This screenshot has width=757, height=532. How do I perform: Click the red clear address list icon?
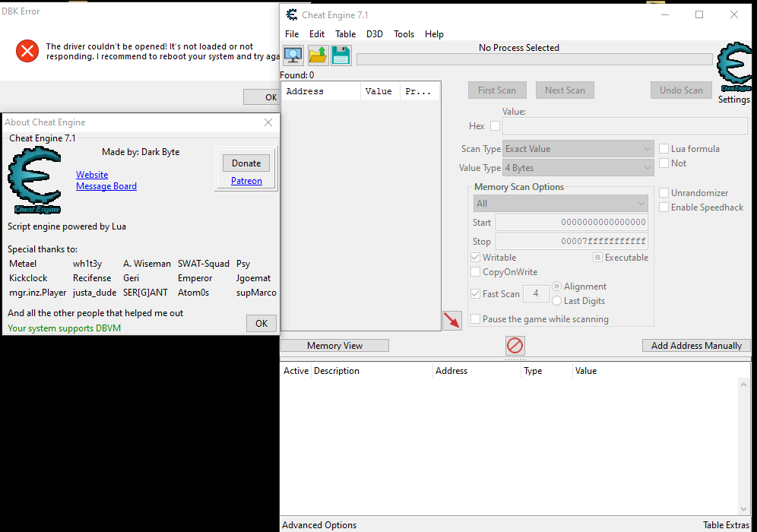point(515,346)
